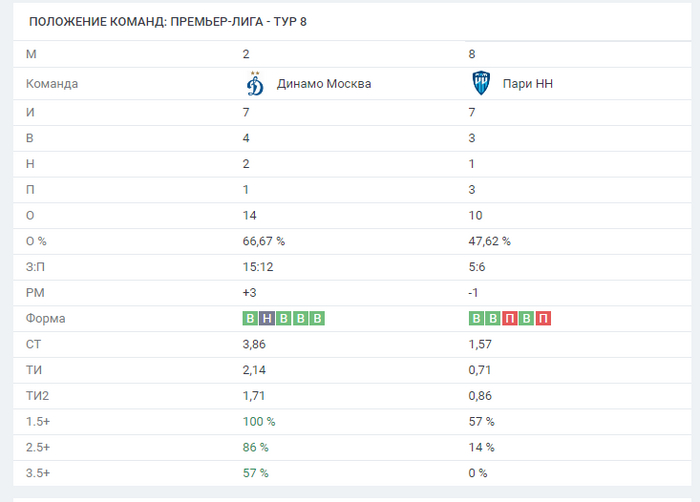Image resolution: width=700 pixels, height=502 pixels.
Task: Open the Динамо Москва team link
Action: pyautogui.click(x=324, y=84)
